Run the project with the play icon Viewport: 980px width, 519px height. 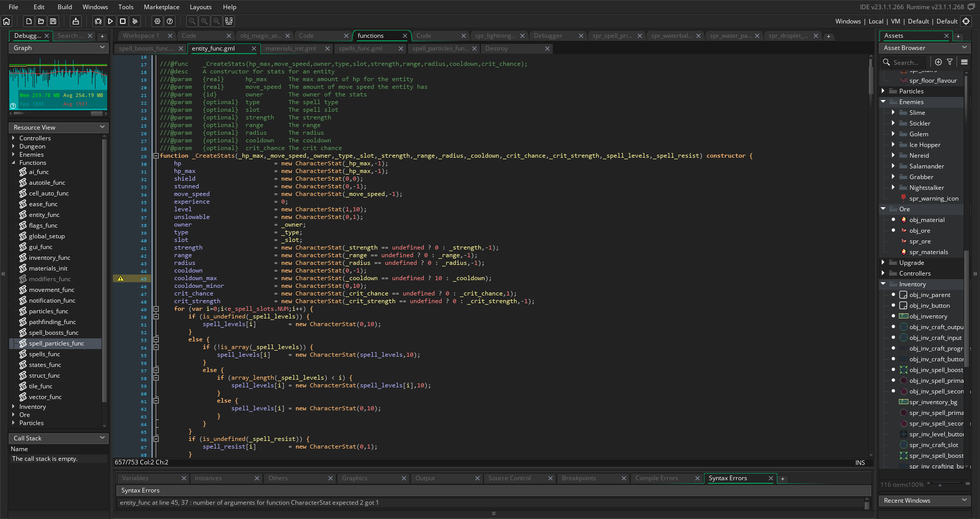110,21
